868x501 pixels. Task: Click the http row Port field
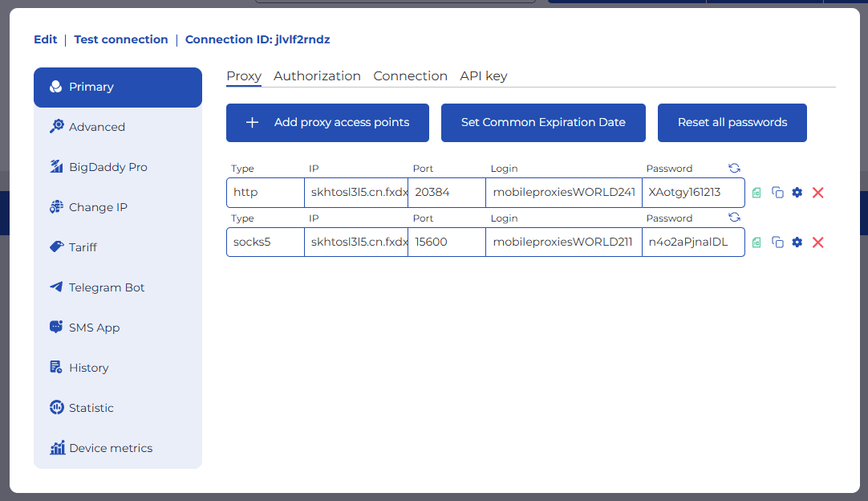(446, 193)
